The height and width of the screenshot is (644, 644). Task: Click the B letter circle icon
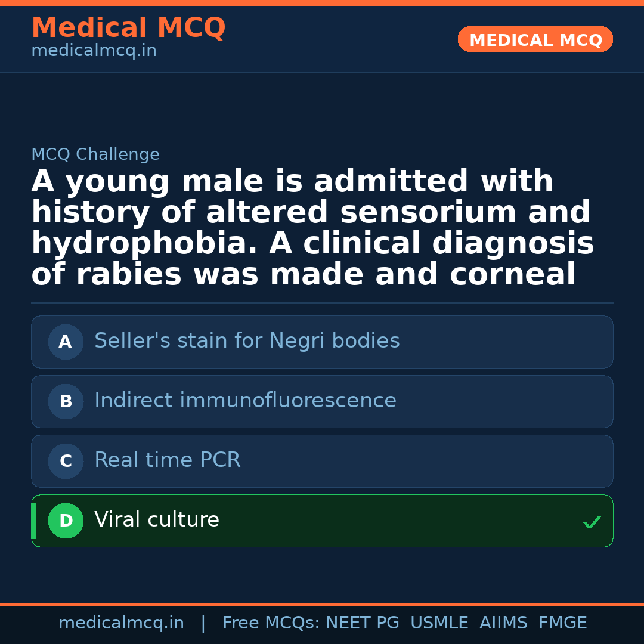click(x=66, y=402)
